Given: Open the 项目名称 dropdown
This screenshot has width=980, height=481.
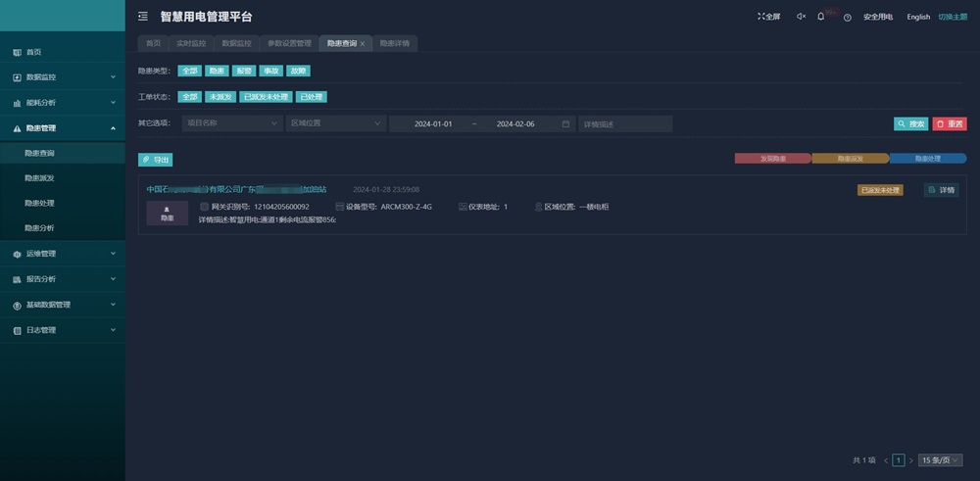Looking at the screenshot, I should [230, 124].
